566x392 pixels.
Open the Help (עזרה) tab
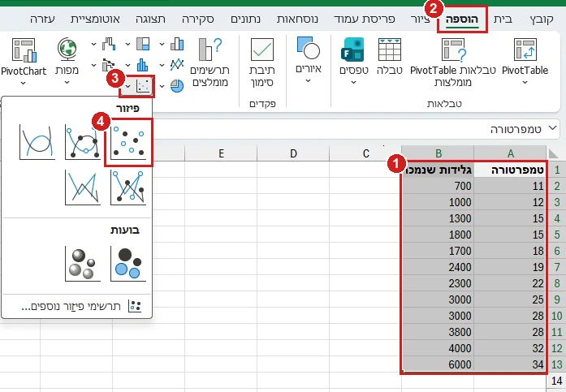pos(42,19)
